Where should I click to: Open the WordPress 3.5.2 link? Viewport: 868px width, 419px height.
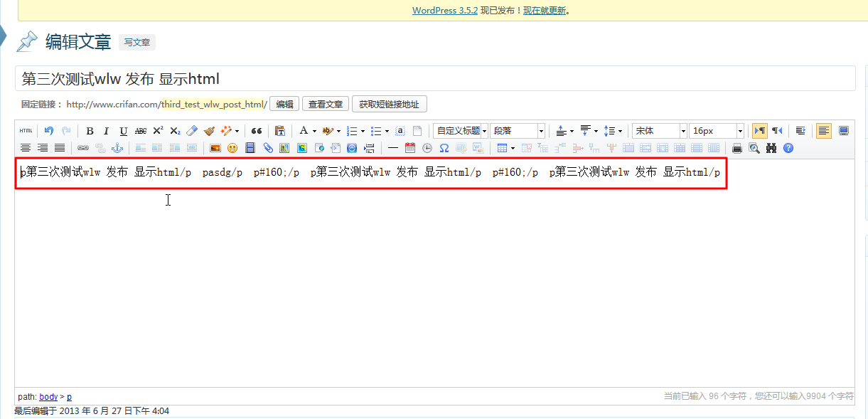coord(445,11)
